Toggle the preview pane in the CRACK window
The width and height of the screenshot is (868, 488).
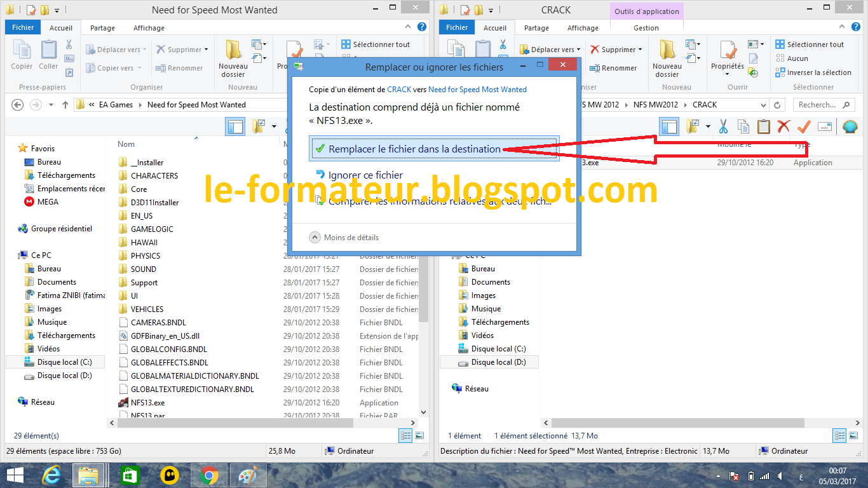(669, 126)
